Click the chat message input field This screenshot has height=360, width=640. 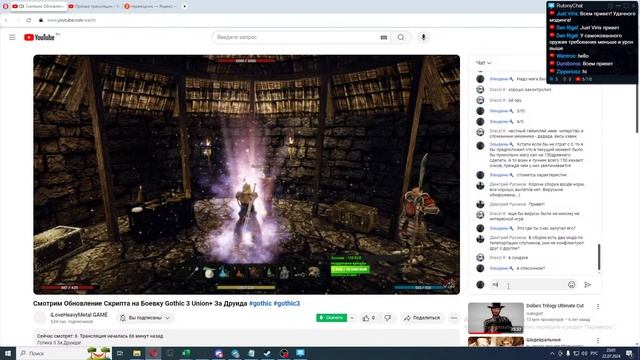point(527,284)
